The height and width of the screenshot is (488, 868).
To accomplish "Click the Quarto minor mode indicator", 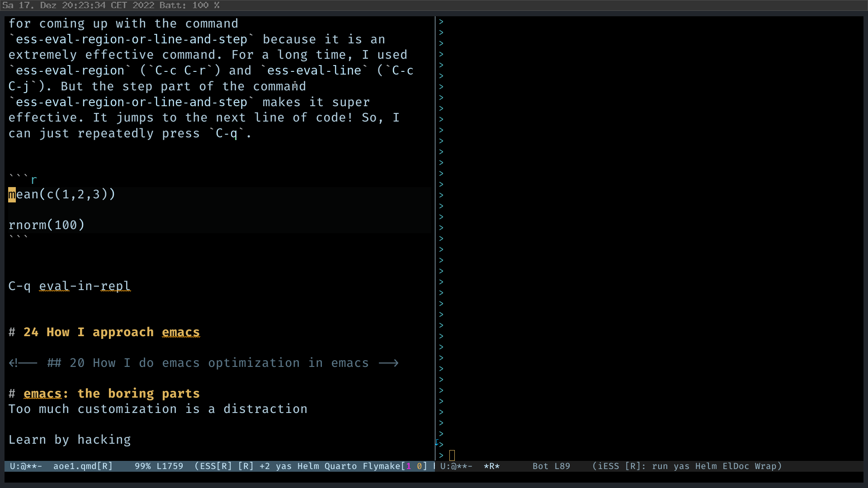I will pos(340,466).
